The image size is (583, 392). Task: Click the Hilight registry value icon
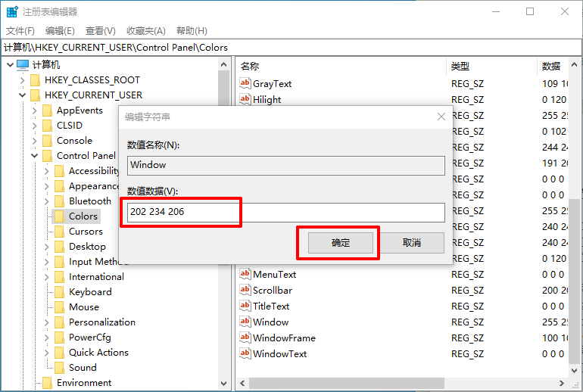click(245, 99)
